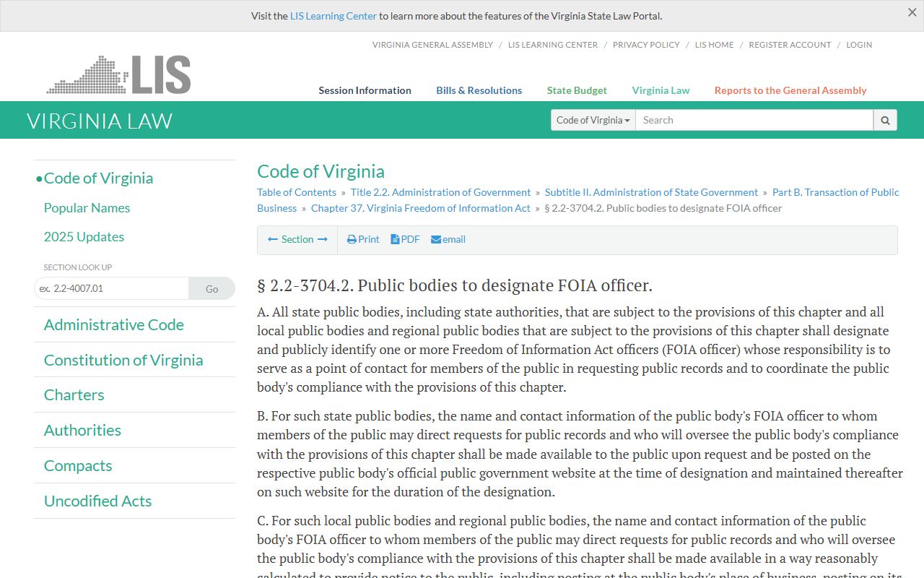This screenshot has width=924, height=578.
Task: Open Charters in sidebar
Action: point(74,395)
